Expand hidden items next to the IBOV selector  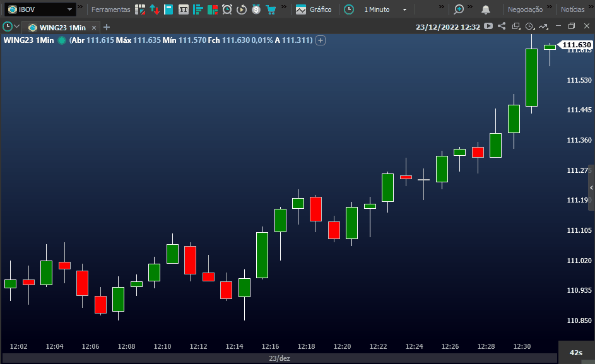tap(80, 7)
